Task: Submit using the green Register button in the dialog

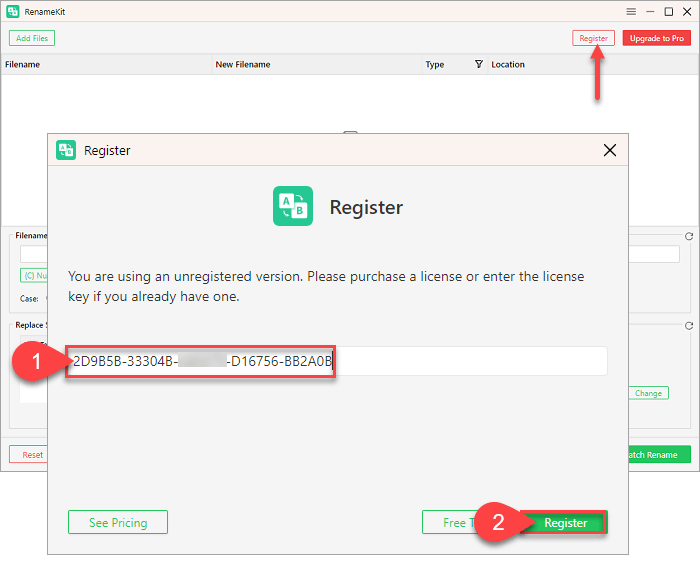Action: pos(565,522)
